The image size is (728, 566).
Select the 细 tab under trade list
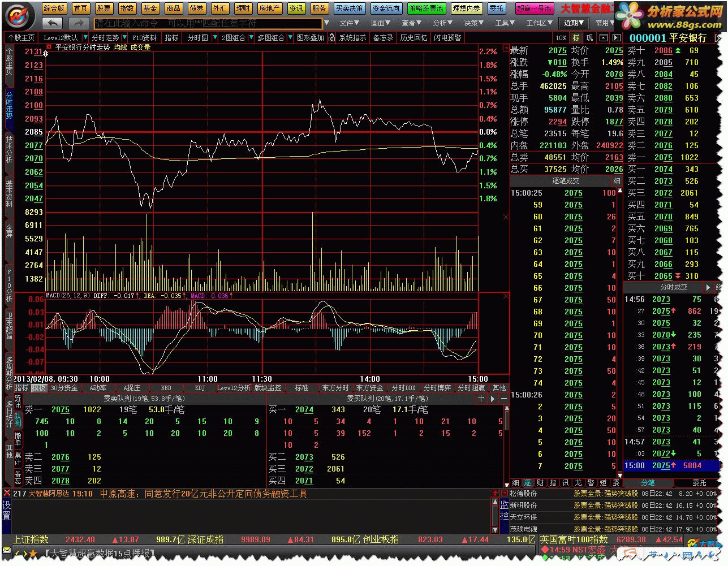[515, 483]
